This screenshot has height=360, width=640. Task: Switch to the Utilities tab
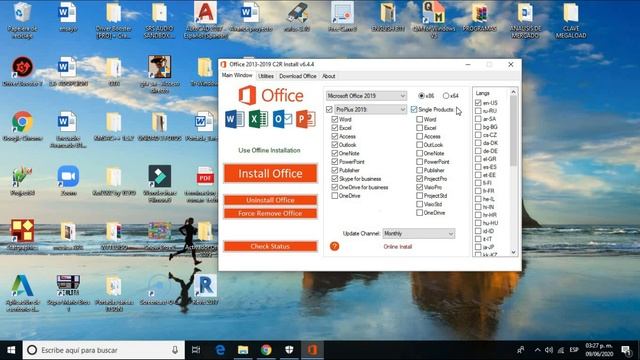point(266,76)
